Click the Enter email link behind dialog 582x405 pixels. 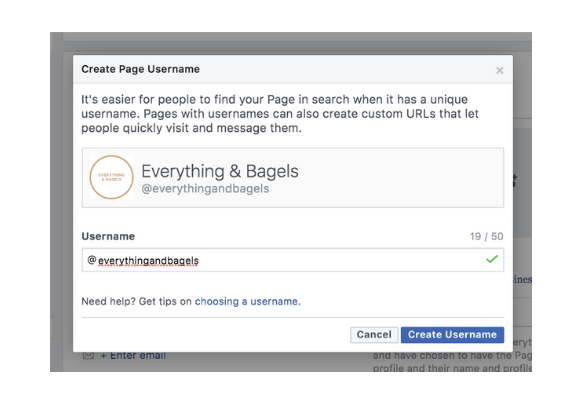tap(133, 356)
